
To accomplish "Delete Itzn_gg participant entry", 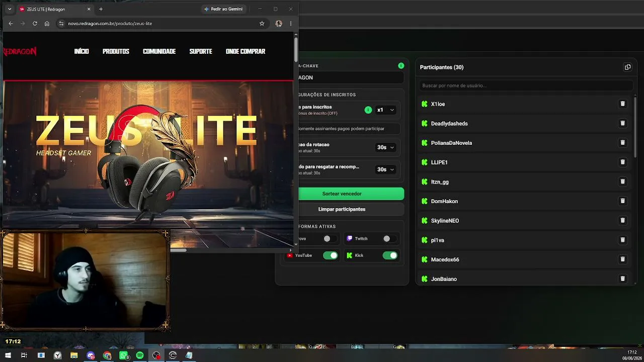I will [x=622, y=182].
